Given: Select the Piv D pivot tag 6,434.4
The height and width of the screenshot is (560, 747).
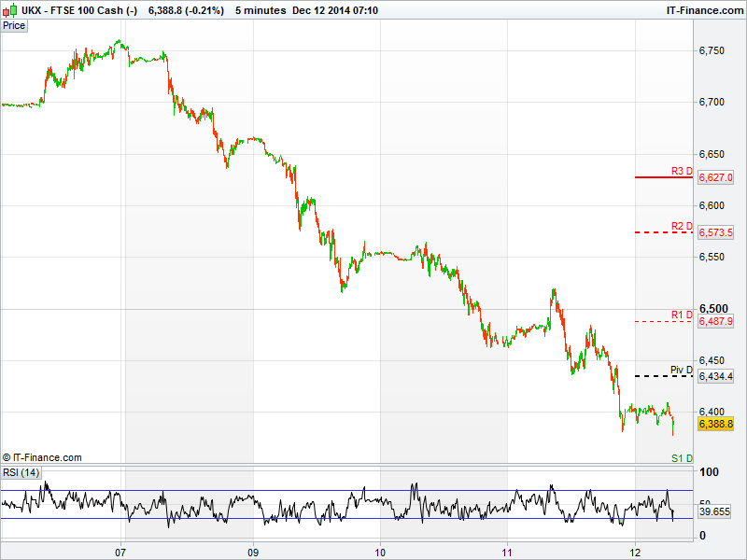Looking at the screenshot, I should [716, 376].
